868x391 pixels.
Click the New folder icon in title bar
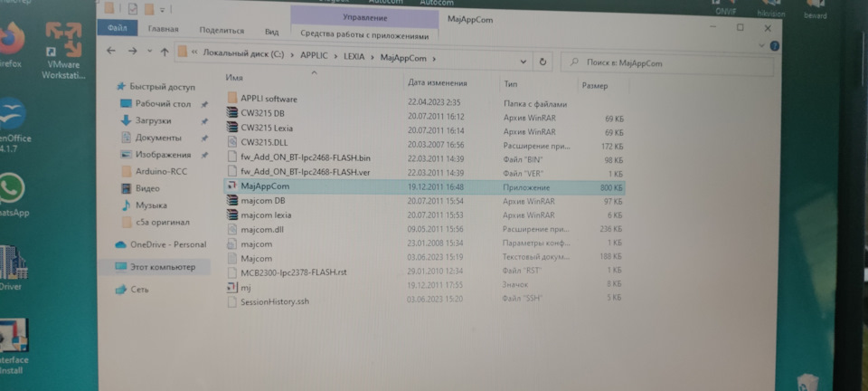149,9
